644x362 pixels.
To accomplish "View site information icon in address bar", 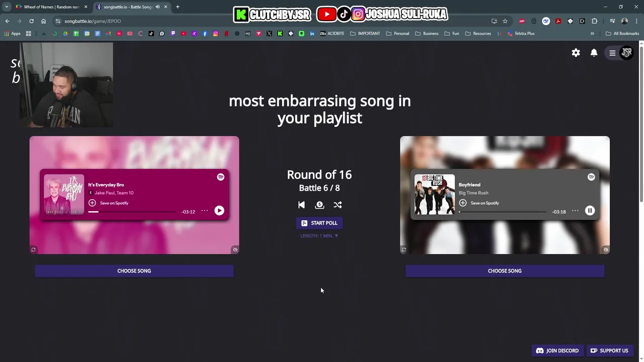I will click(58, 21).
